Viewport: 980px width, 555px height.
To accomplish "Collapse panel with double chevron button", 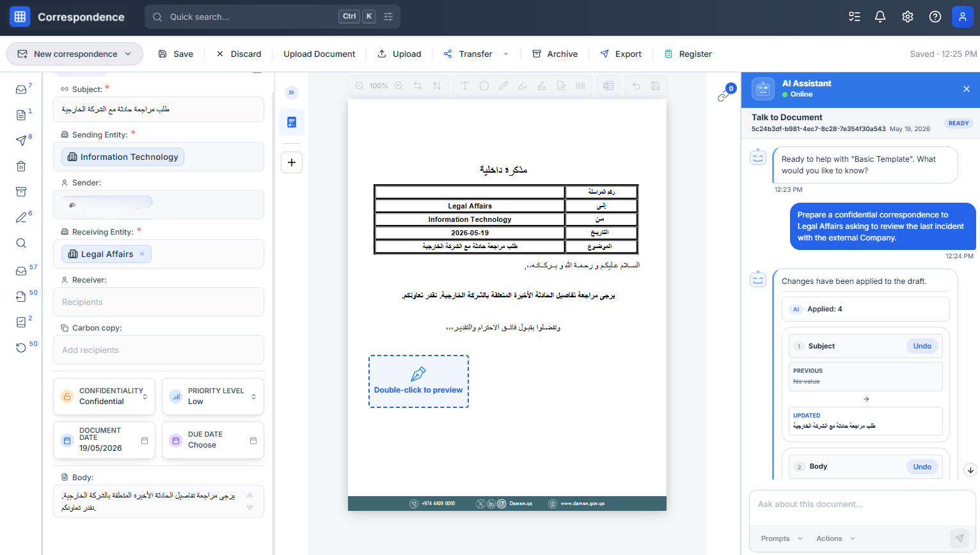I will [x=291, y=93].
